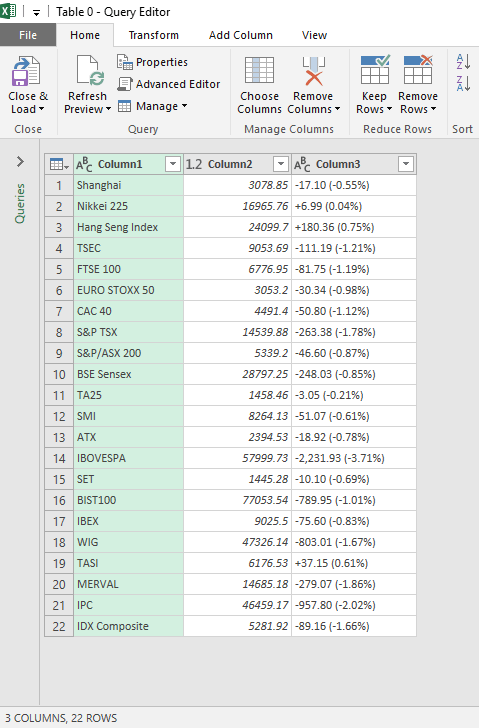Sort ascending A to Z
The width and height of the screenshot is (479, 728).
coord(463,62)
